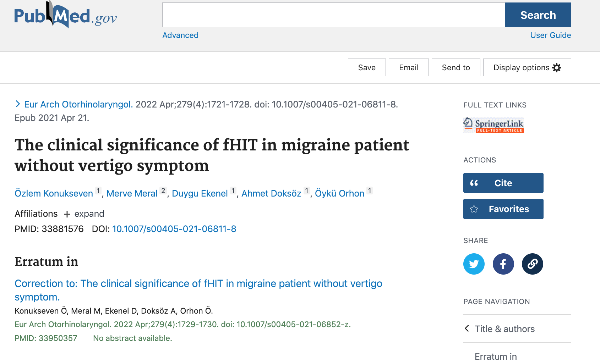Open the User Guide link
The image size is (600, 364).
click(x=550, y=35)
